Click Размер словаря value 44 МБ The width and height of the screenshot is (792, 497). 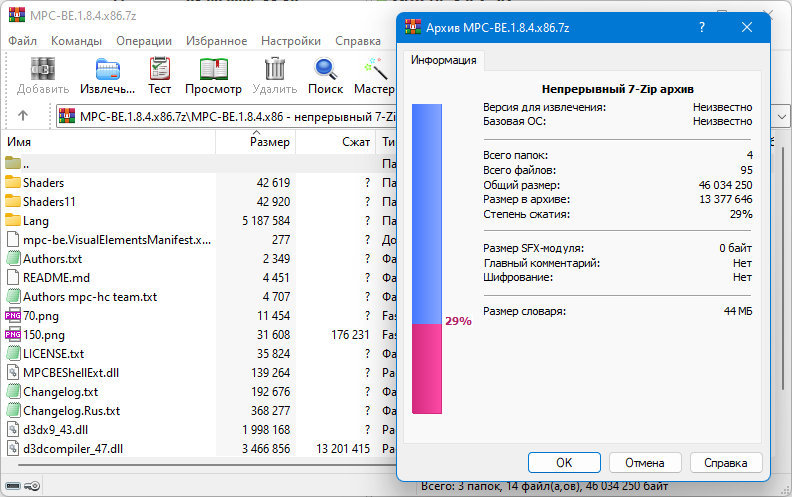tap(738, 311)
